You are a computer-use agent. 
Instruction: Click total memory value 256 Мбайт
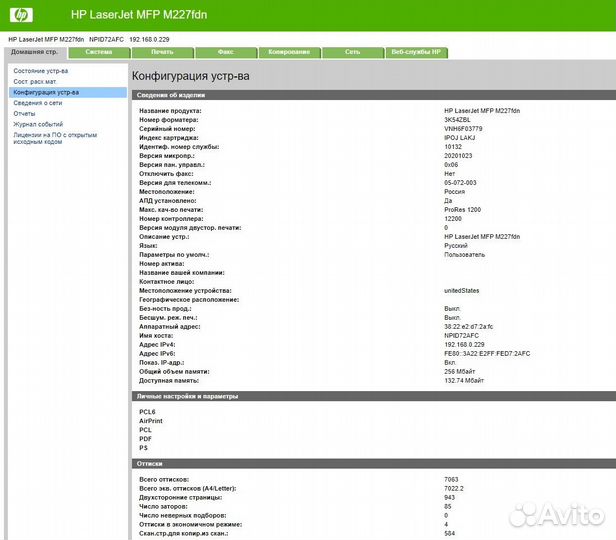[x=460, y=372]
